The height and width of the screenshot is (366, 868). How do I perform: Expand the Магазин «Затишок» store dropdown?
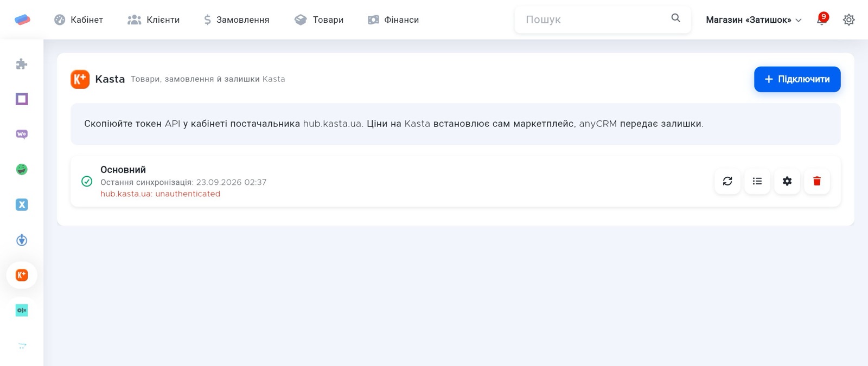(754, 20)
